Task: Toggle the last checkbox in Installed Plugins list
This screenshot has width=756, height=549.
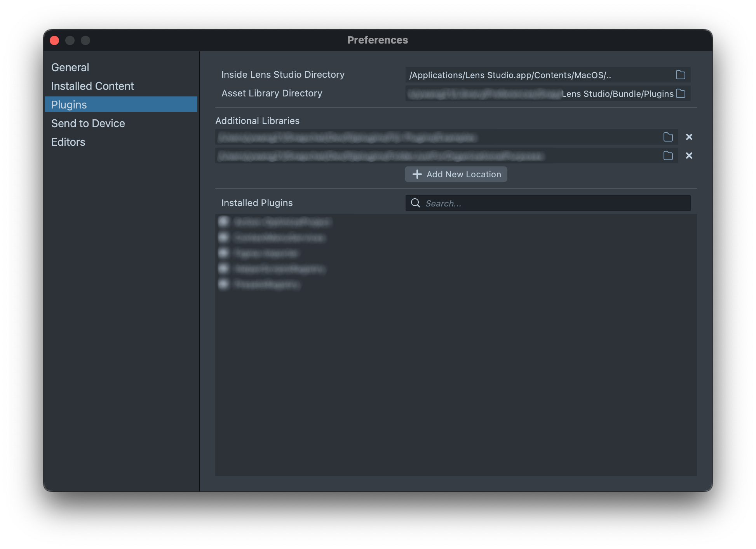Action: 224,284
